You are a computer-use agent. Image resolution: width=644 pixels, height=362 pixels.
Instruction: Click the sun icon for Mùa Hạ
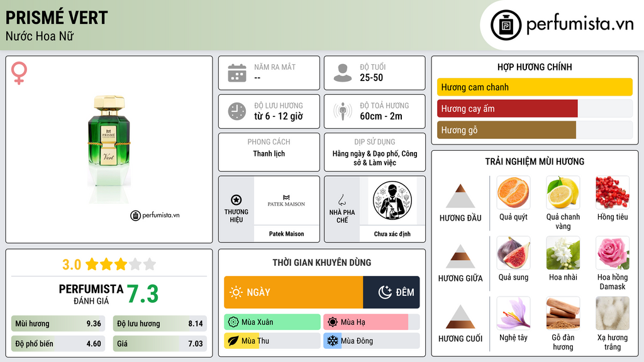[333, 322]
